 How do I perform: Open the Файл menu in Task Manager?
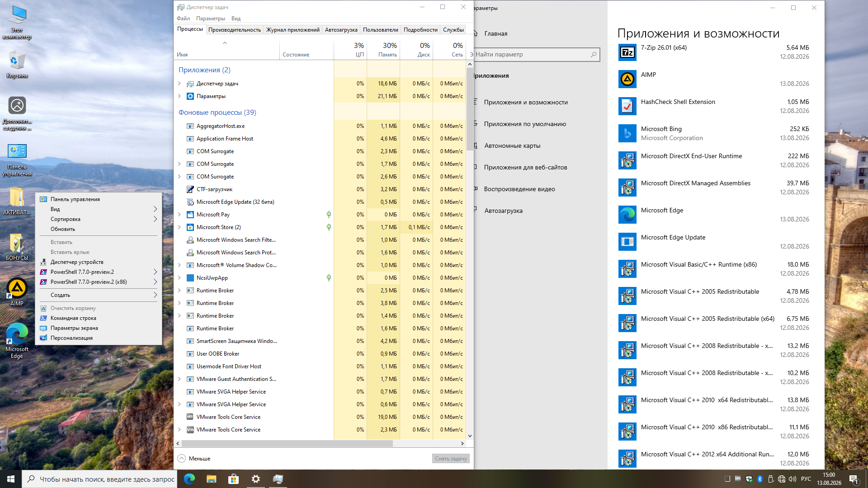[x=183, y=19]
